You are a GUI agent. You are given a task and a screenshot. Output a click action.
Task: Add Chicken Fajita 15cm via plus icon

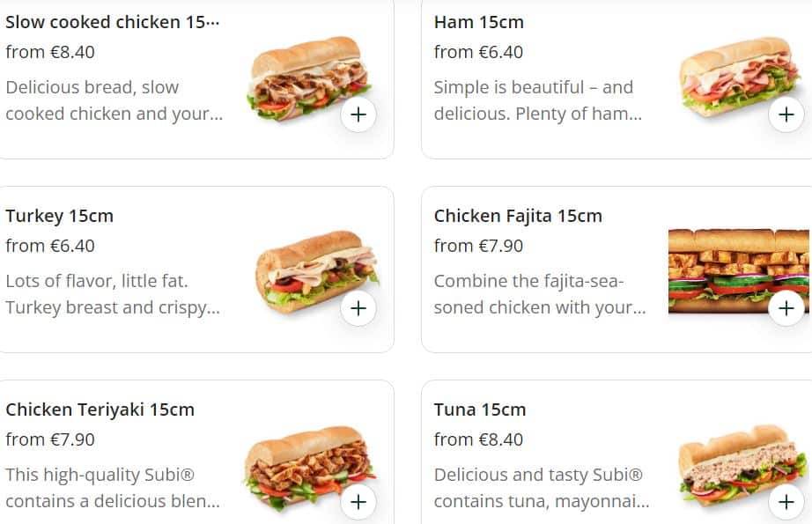click(x=786, y=308)
